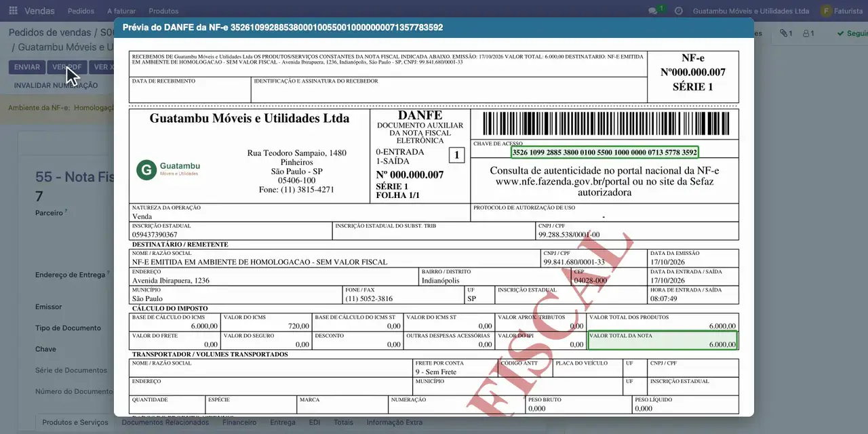Click the Faturista user avatar
Viewport: 868px width, 434px height.
pyautogui.click(x=826, y=11)
